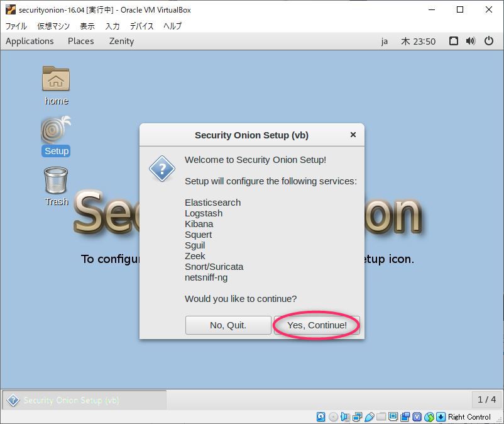Open the ヘルプ menu
This screenshot has height=424, width=504.
173,26
